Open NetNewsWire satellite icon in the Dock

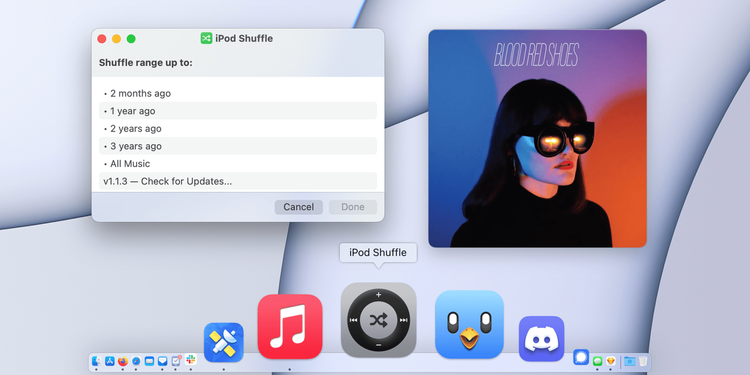coord(223,342)
